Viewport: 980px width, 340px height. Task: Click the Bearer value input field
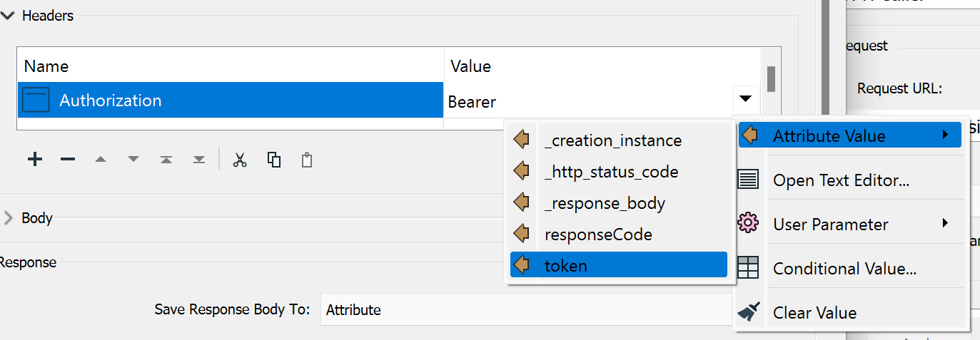[x=585, y=102]
